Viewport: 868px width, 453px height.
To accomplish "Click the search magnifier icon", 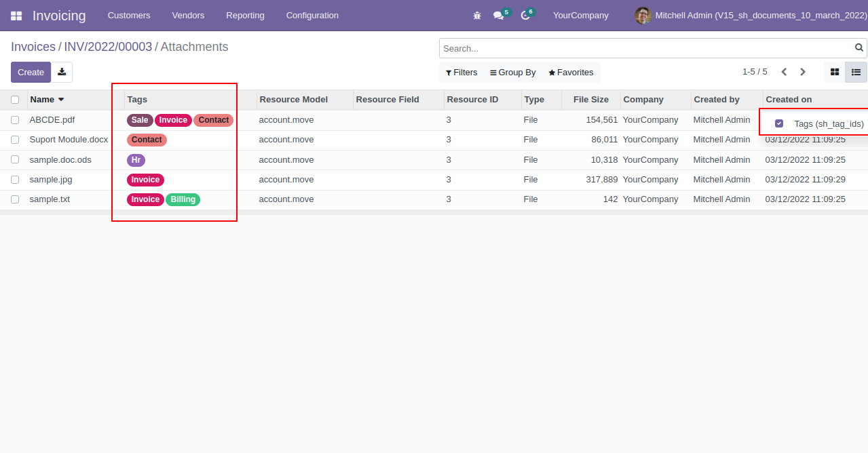I will [859, 48].
